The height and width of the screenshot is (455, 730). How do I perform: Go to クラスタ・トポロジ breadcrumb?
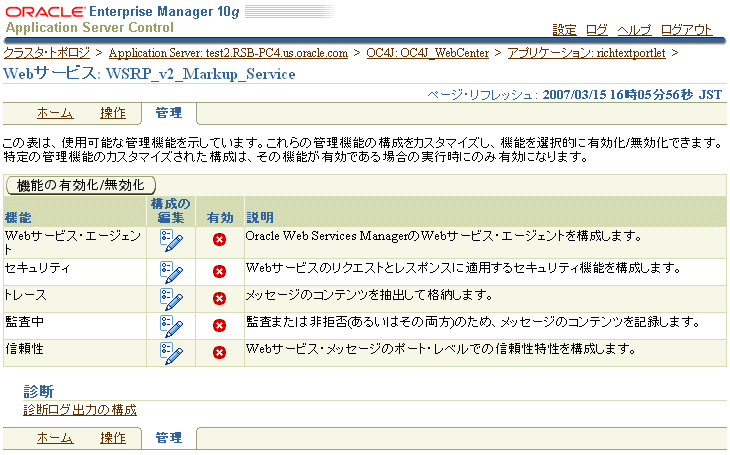click(47, 53)
